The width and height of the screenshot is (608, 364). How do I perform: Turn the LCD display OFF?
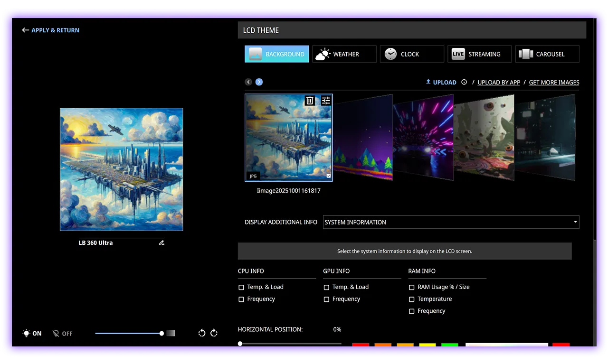(x=63, y=334)
